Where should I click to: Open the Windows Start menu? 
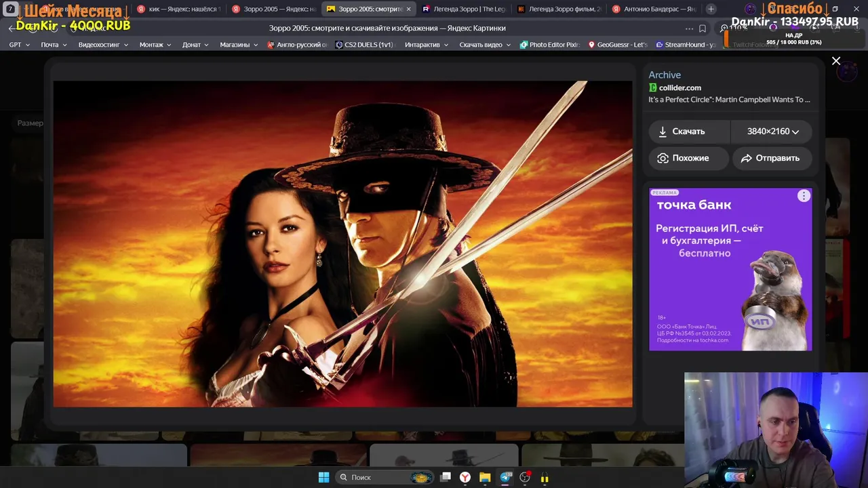pyautogui.click(x=323, y=477)
